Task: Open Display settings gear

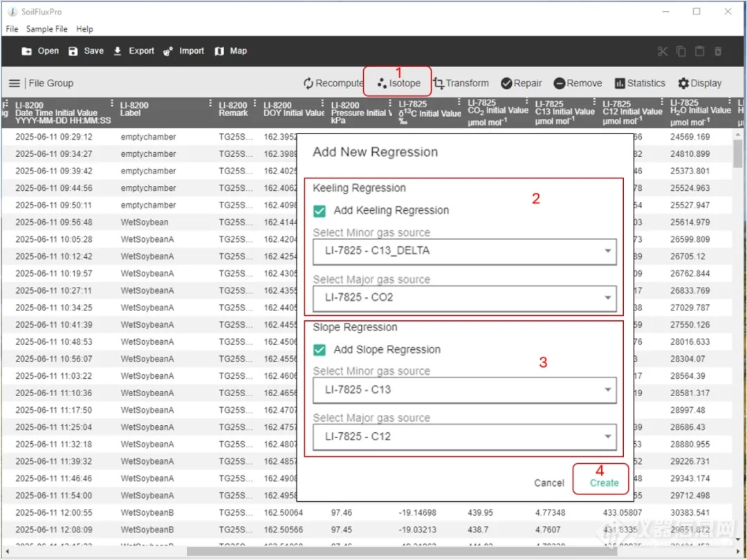Action: coord(683,84)
